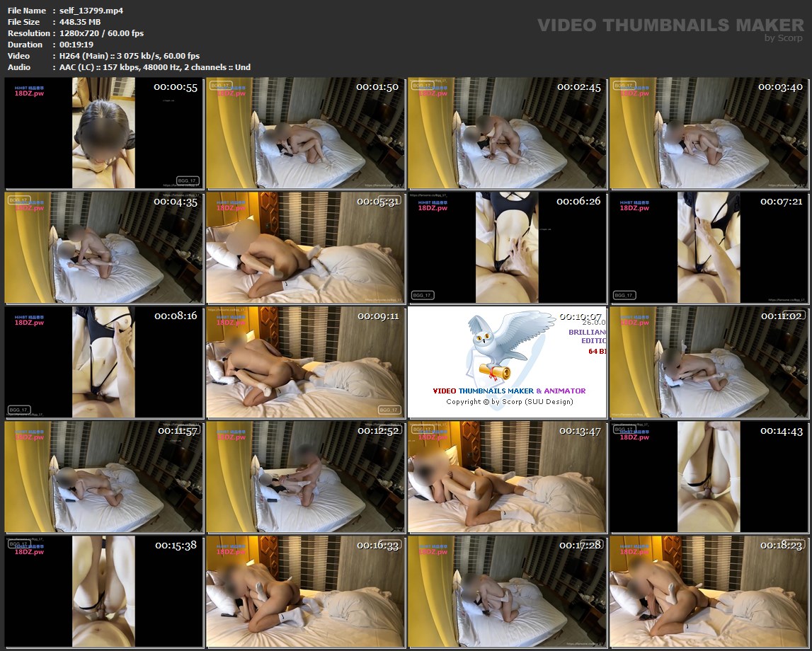This screenshot has height=651, width=812.
Task: Click the 18DZ.pw watermark in the first thumbnail
Action: pyautogui.click(x=29, y=93)
